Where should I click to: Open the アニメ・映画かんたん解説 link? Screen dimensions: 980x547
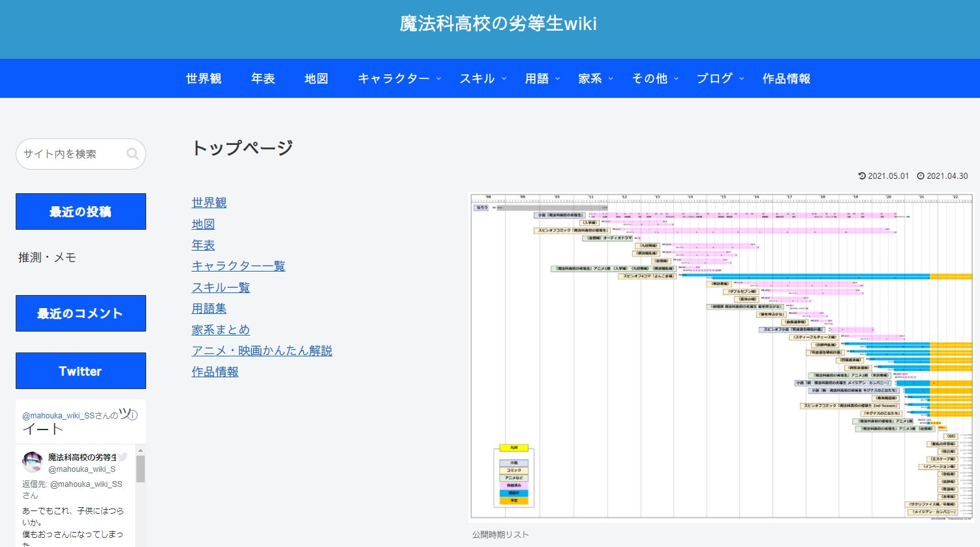click(262, 351)
